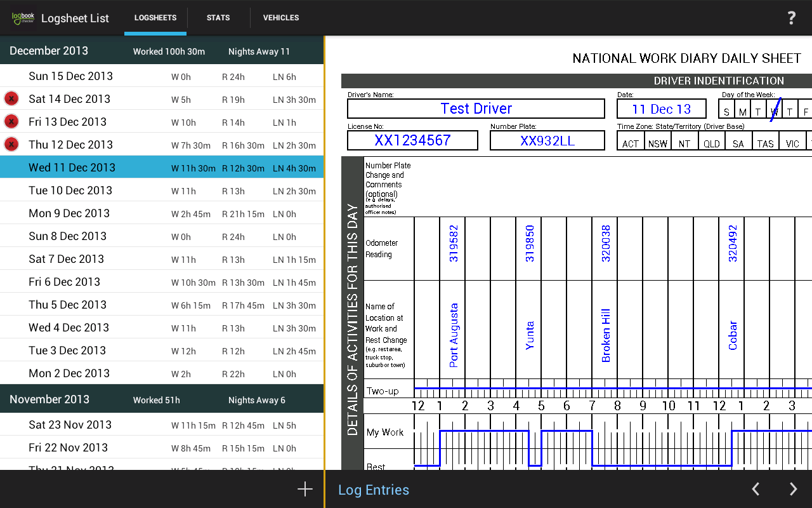Go to next daily sheet via right arrow icon
The height and width of the screenshot is (508, 812).
click(793, 489)
